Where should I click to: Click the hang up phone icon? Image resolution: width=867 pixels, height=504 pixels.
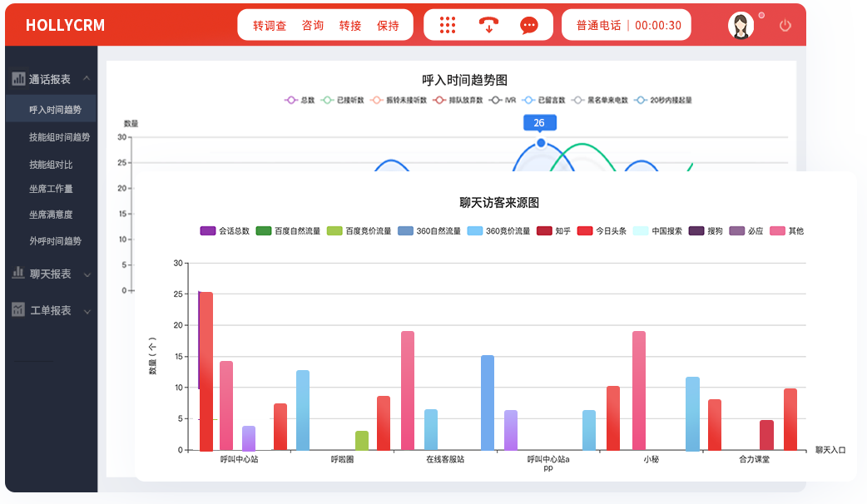point(488,25)
